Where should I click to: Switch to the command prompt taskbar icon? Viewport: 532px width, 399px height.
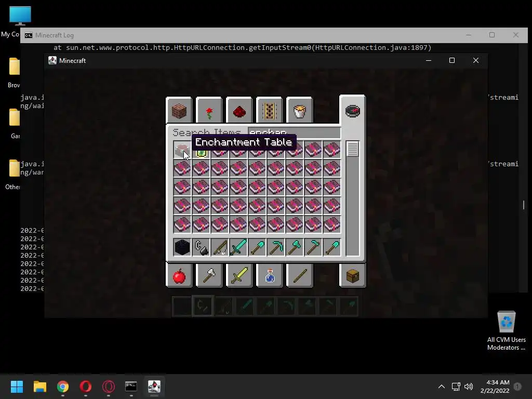(131, 387)
